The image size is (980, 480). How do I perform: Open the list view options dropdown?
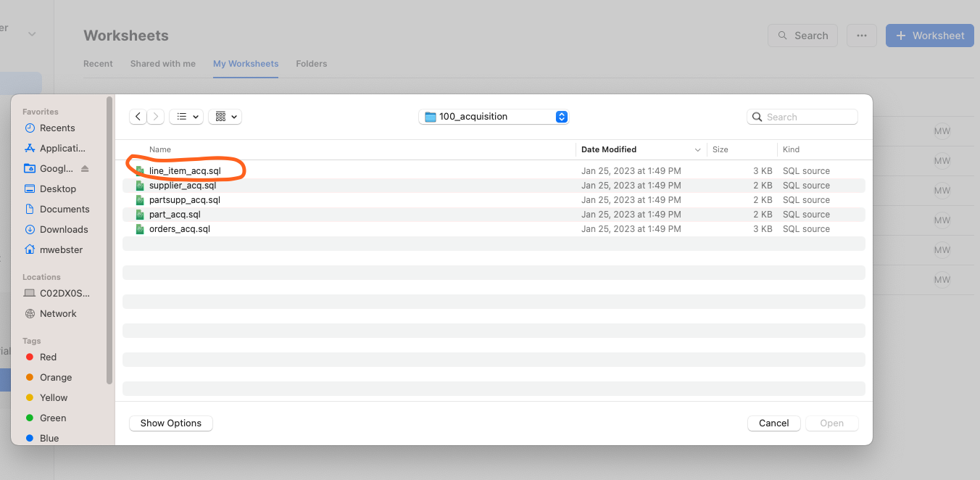[x=186, y=116]
